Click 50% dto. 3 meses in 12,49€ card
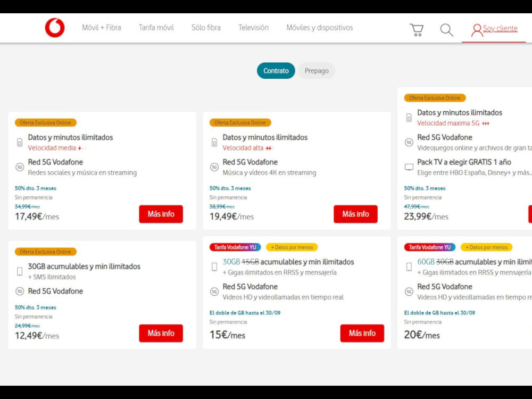 pos(36,307)
